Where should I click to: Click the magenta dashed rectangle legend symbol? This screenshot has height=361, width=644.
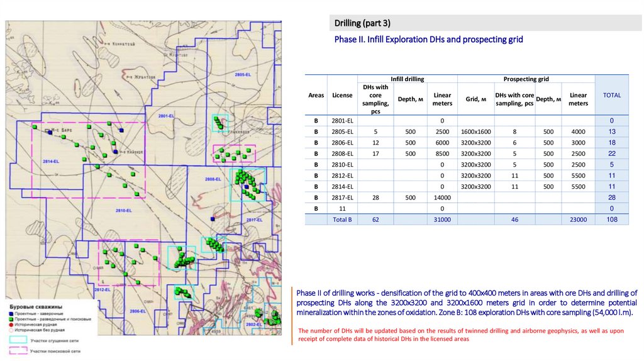[18, 351]
